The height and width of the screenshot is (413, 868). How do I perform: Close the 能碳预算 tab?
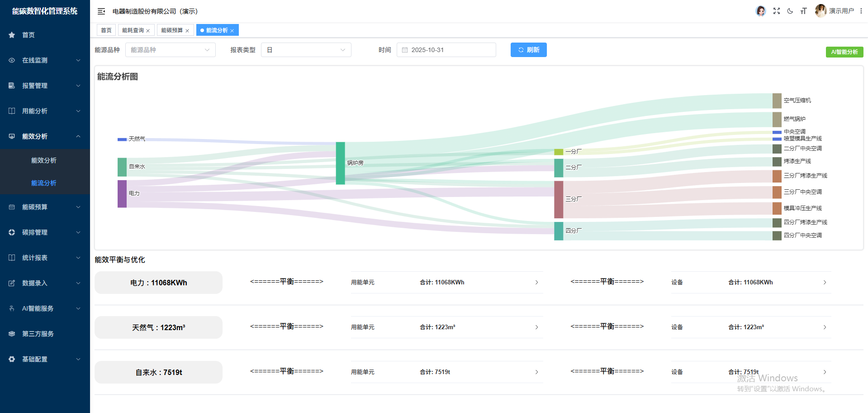pyautogui.click(x=187, y=31)
